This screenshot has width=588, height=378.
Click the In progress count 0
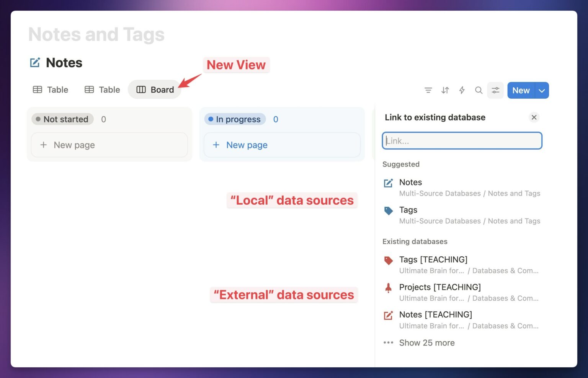276,119
